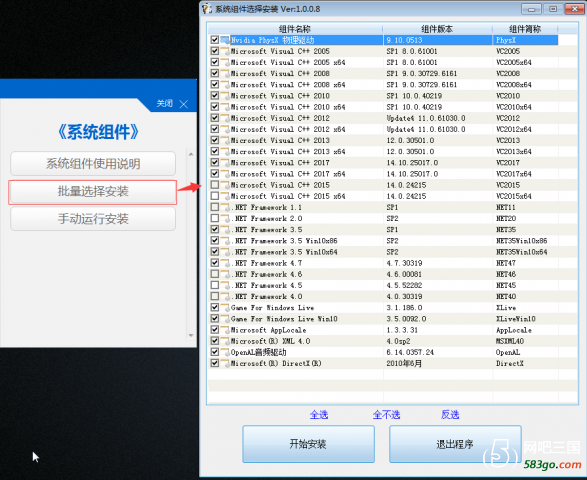Check the .NET Framework 4.0 checkbox
Viewport: 587px width, 480px height.
pos(215,296)
